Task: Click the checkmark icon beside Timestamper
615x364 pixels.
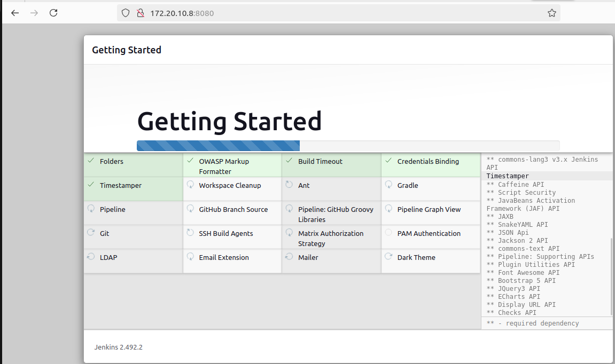Action: click(91, 185)
